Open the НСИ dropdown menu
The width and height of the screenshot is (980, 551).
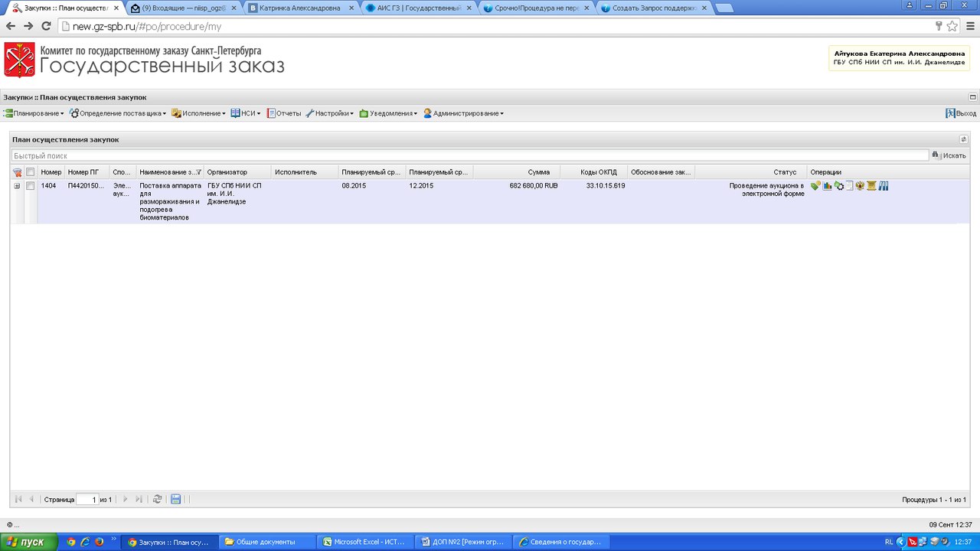click(x=246, y=113)
